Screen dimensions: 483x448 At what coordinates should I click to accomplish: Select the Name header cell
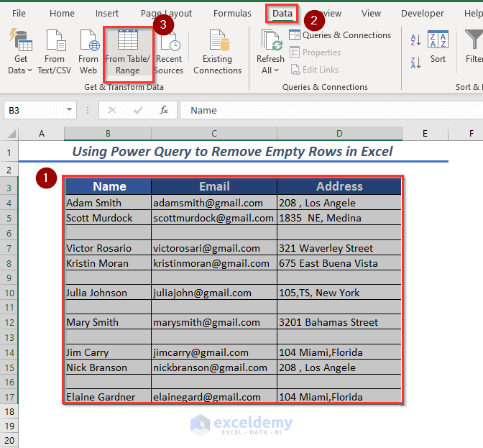108,186
